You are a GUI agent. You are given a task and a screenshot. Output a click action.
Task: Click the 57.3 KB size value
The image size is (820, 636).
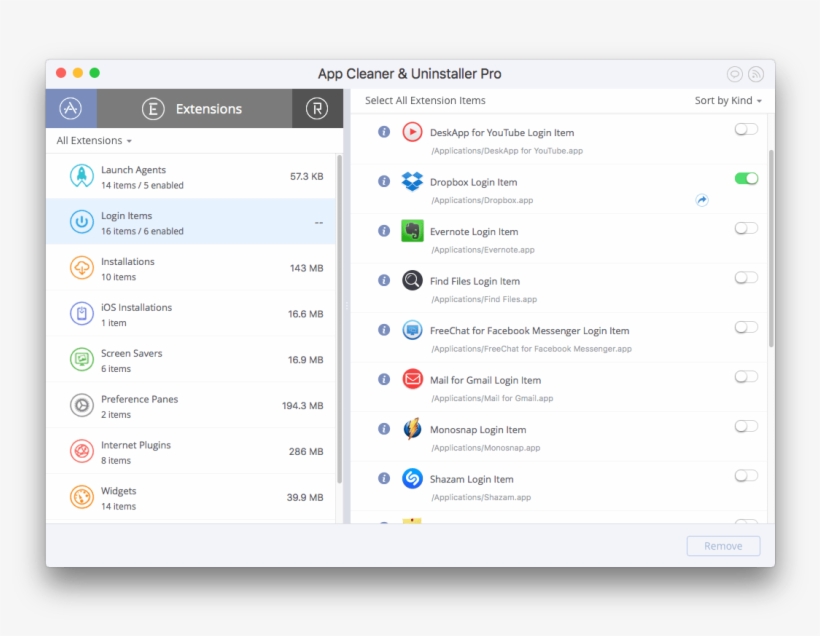click(x=306, y=176)
